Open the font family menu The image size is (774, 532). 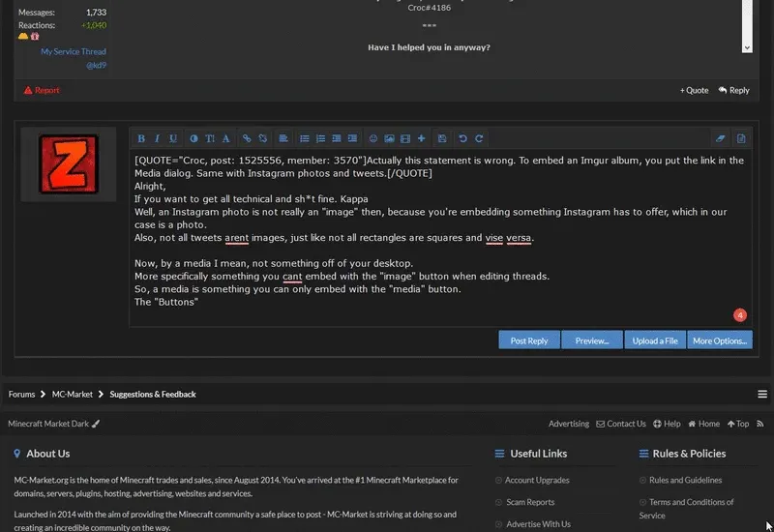[225, 138]
